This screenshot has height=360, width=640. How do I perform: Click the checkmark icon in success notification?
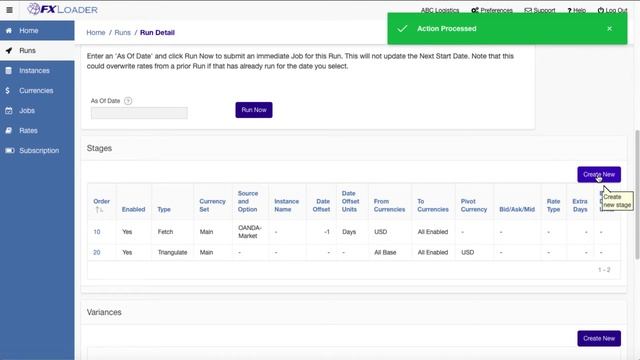pos(402,29)
